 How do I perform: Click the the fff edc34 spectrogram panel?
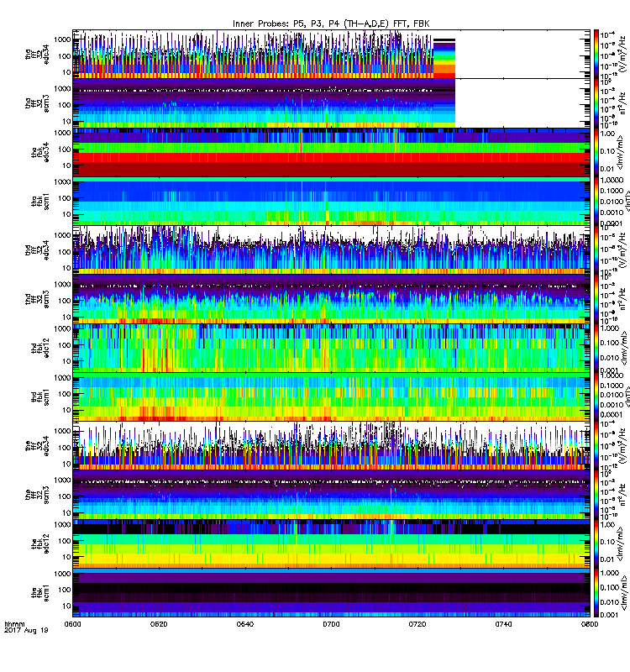point(331,446)
